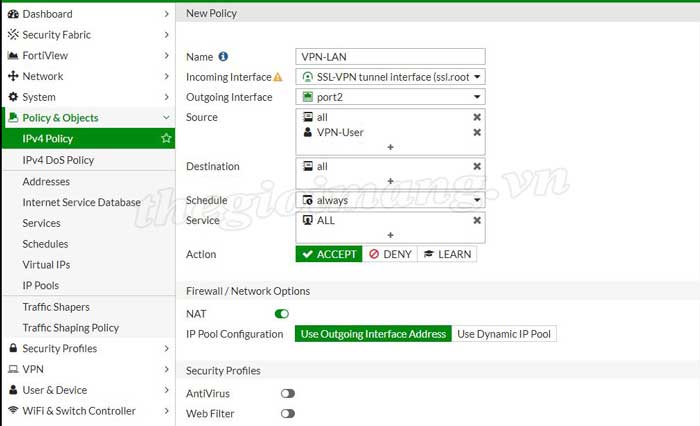Screen dimensions: 700x426
Task: Add a Destination entry with plus icon
Action: [390, 181]
